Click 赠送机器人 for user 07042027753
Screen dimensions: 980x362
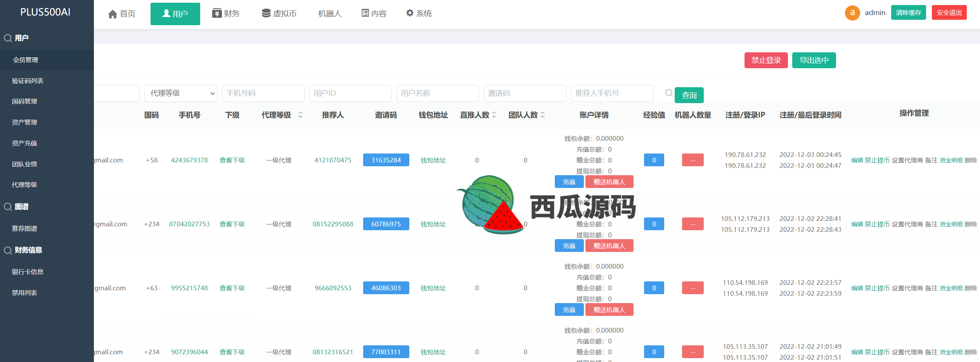pyautogui.click(x=609, y=246)
